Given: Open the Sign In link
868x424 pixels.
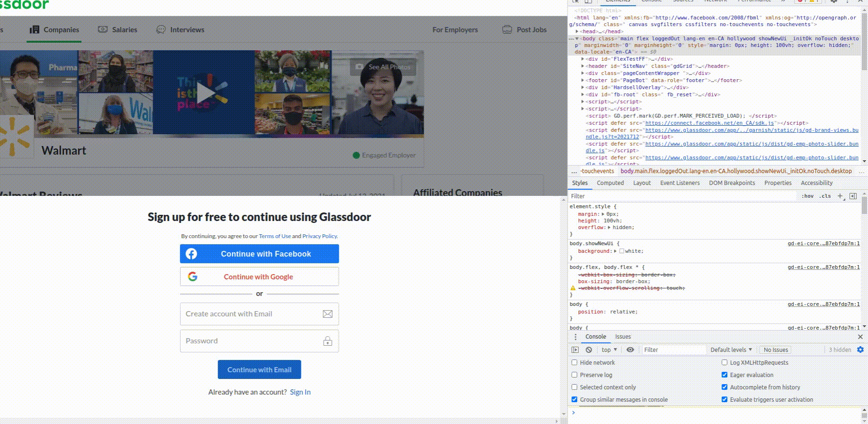Looking at the screenshot, I should pyautogui.click(x=300, y=392).
